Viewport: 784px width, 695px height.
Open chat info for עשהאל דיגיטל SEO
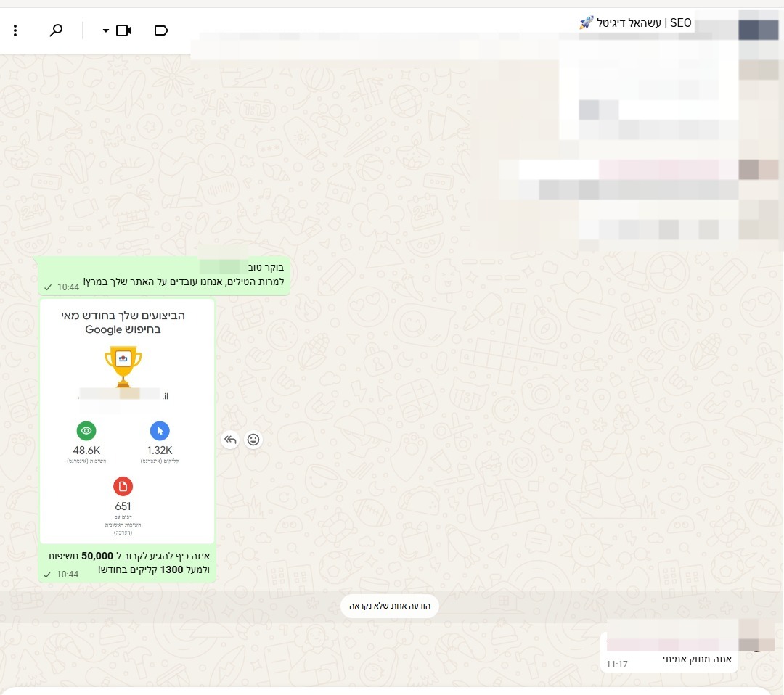(x=635, y=23)
